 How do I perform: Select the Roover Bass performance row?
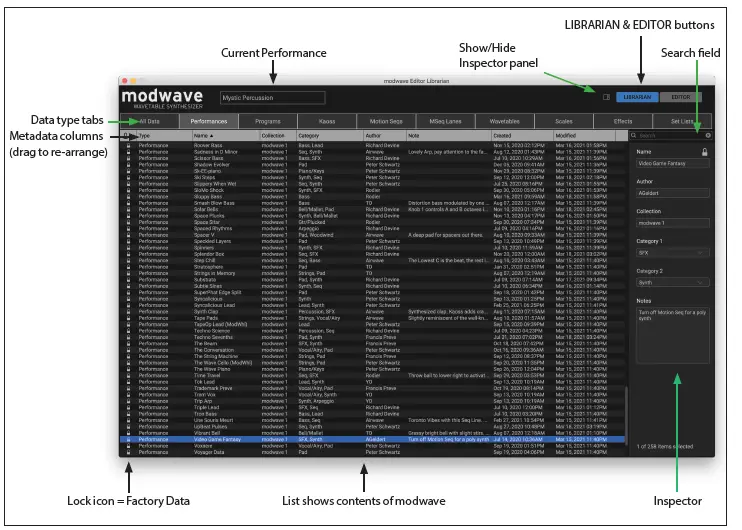[372, 145]
